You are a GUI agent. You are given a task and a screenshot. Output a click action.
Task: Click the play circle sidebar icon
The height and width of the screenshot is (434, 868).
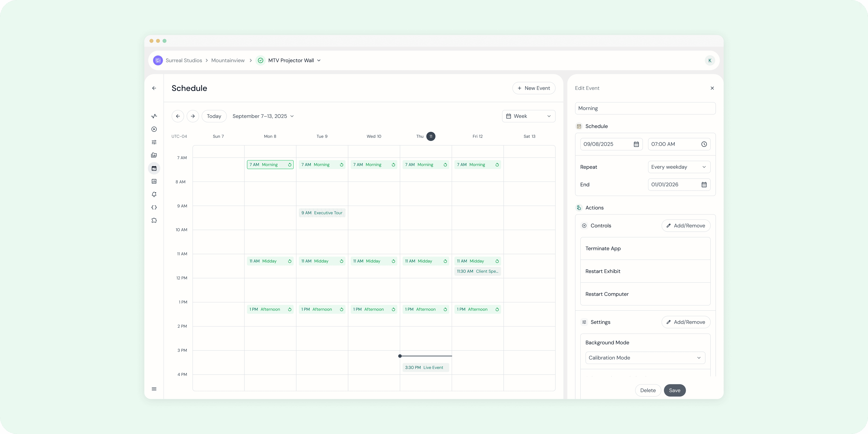[154, 129]
